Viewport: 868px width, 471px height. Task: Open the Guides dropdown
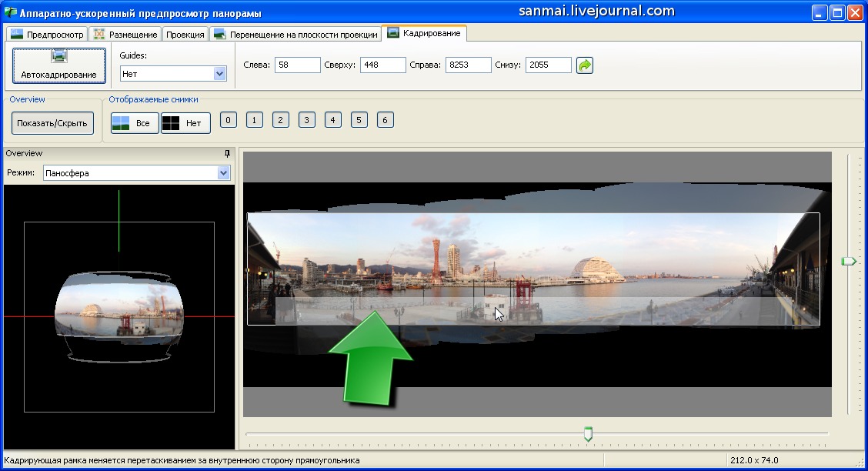pyautogui.click(x=172, y=74)
